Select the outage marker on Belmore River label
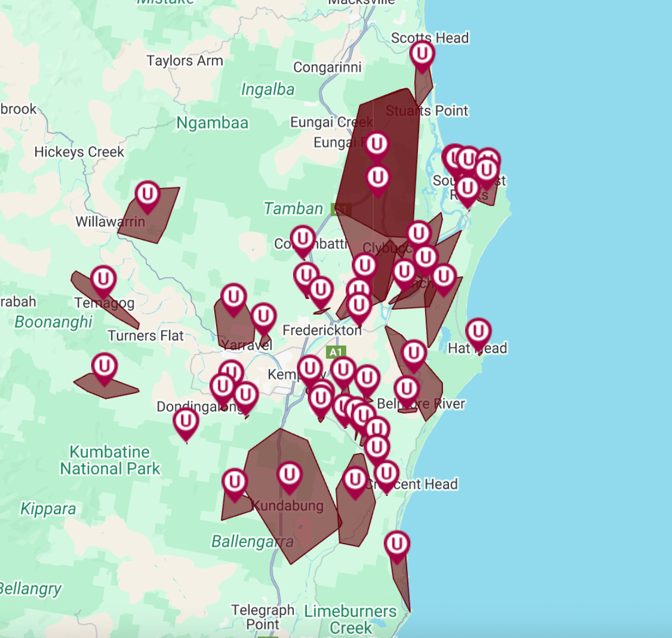Screen dimensions: 672x638 coord(406,392)
